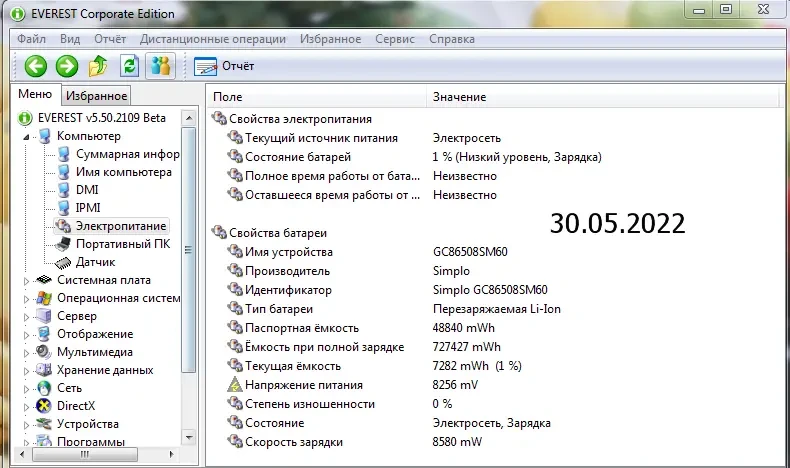790x468 pixels.
Task: Click the Мультимедиа speaker icon
Action: coord(44,352)
